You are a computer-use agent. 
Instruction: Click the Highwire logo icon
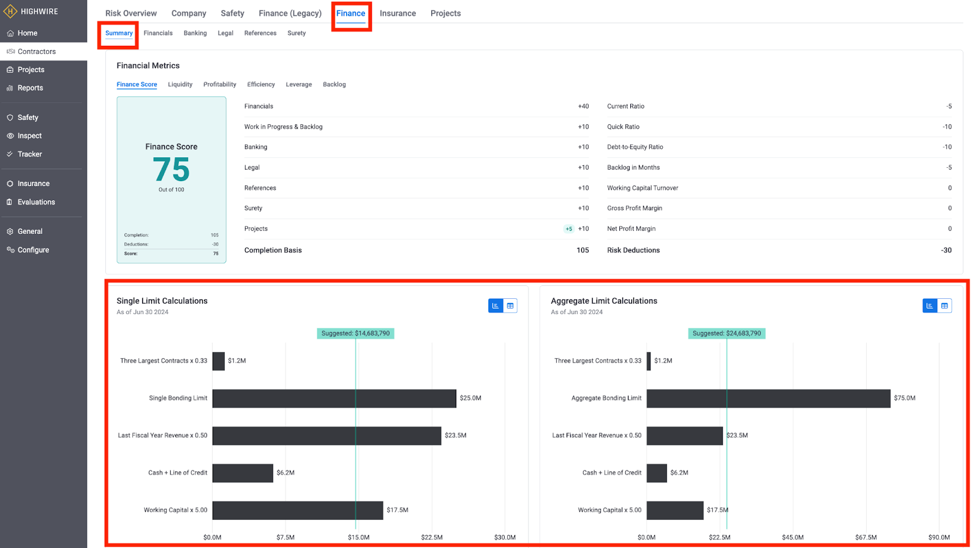pos(10,11)
